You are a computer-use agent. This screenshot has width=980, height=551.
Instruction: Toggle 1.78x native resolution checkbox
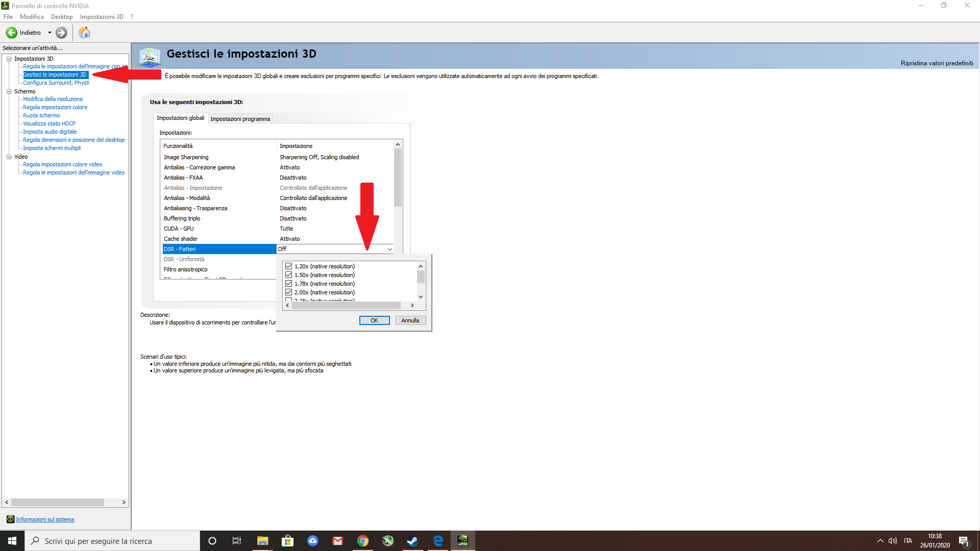(x=288, y=284)
